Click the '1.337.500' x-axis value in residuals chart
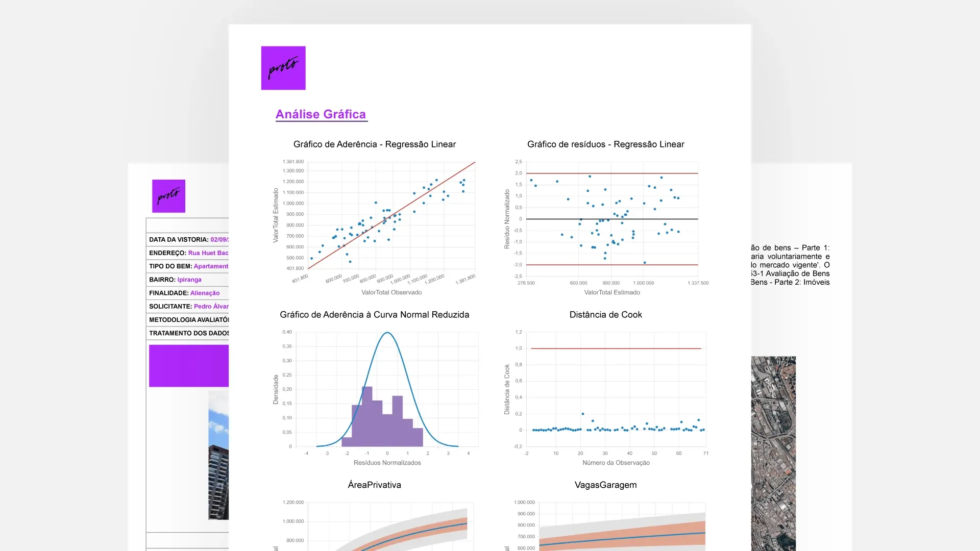This screenshot has width=980, height=551. [x=698, y=283]
